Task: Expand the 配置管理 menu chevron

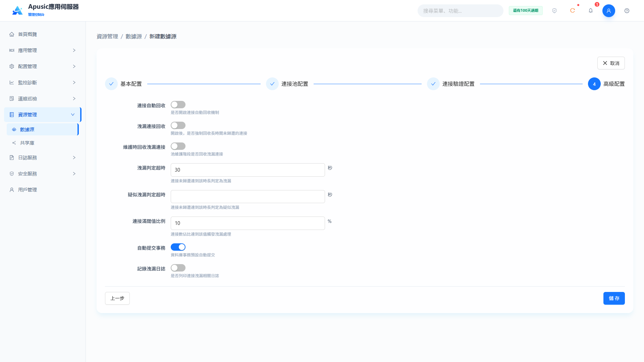Action: 74,66
